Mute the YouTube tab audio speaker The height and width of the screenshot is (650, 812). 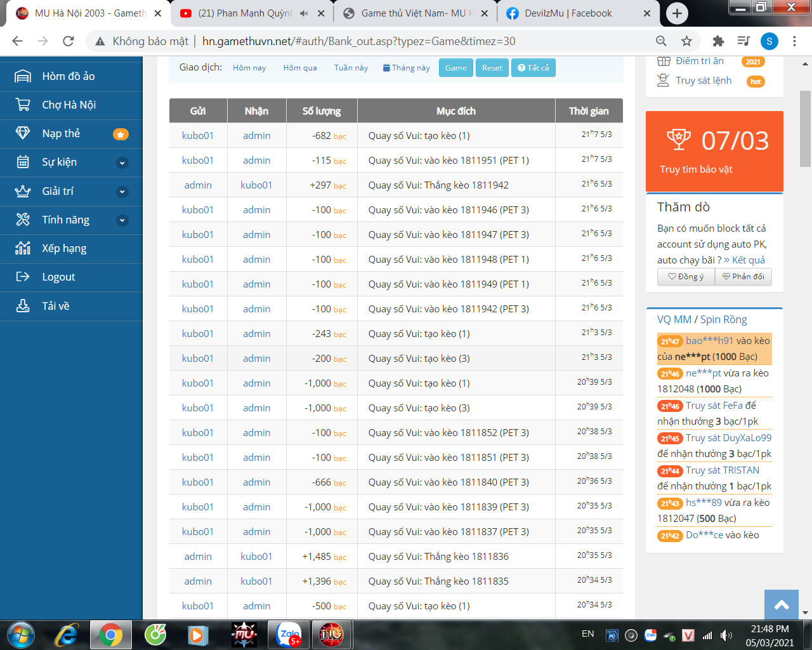tap(304, 13)
